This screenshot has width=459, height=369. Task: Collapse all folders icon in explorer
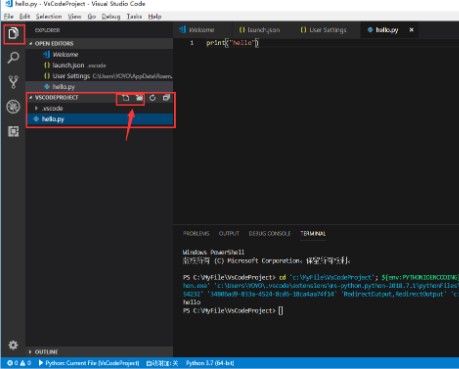166,98
